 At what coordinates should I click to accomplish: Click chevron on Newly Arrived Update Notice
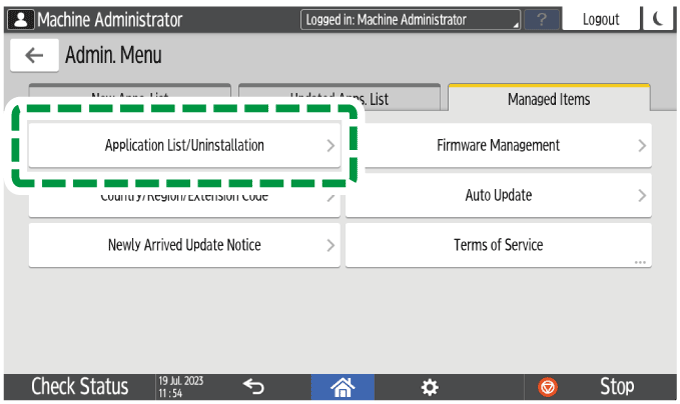[x=331, y=245]
